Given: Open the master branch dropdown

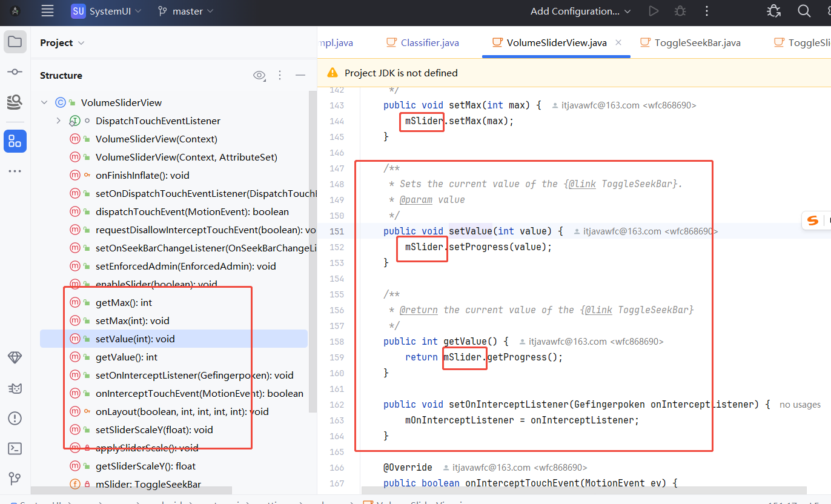Looking at the screenshot, I should click(x=185, y=11).
